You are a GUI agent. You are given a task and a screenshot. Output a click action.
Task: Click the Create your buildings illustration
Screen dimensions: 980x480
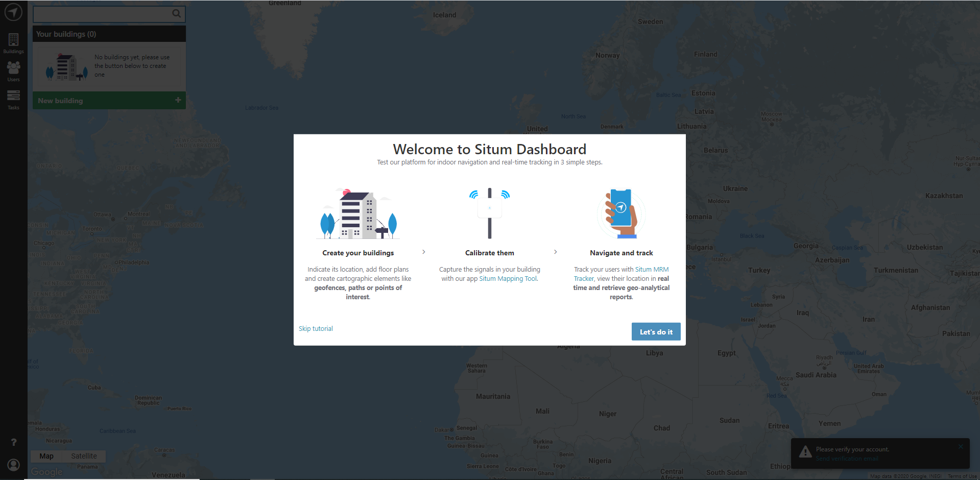click(x=358, y=213)
